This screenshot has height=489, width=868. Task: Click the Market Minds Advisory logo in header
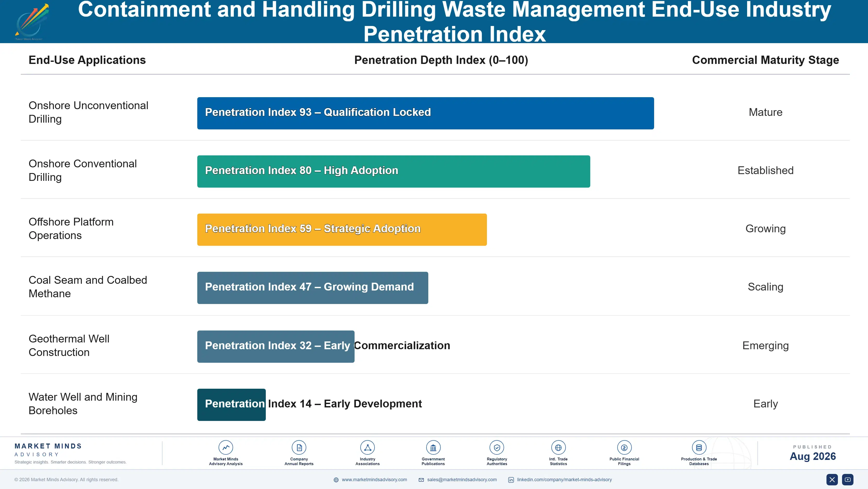tap(32, 22)
